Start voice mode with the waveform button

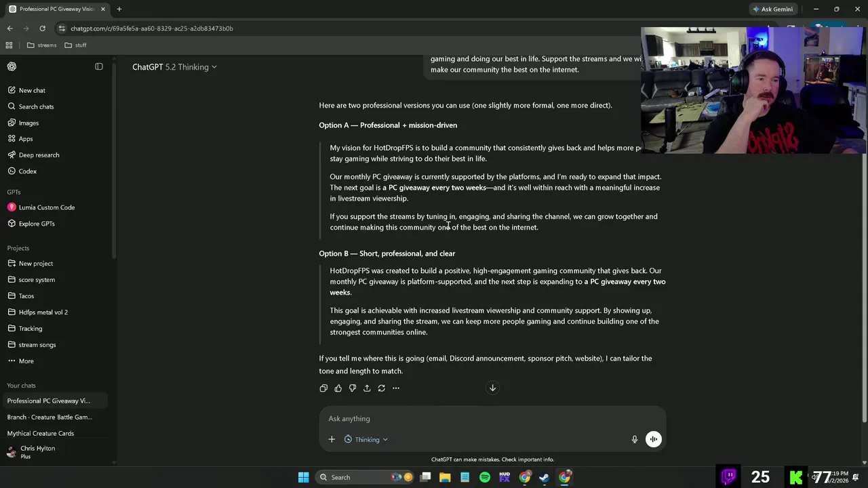(654, 439)
